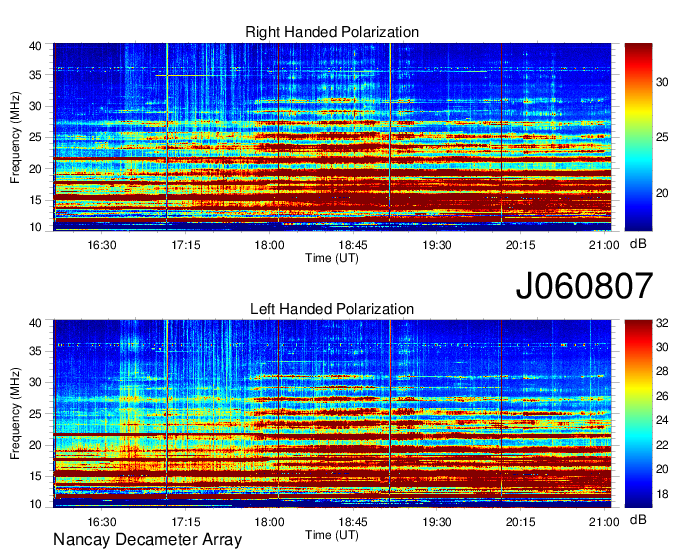
Task: Click the left-handed polarization spectrogram plot
Action: point(332,414)
